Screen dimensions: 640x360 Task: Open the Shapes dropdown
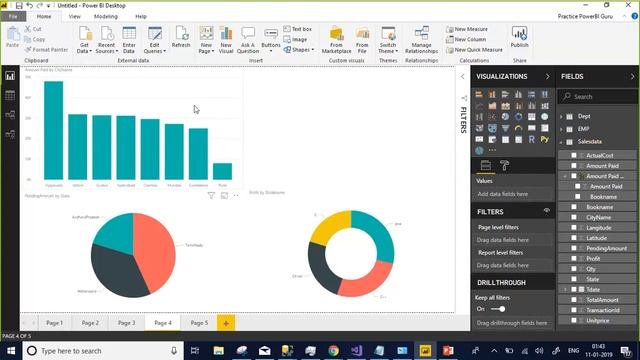[299, 49]
